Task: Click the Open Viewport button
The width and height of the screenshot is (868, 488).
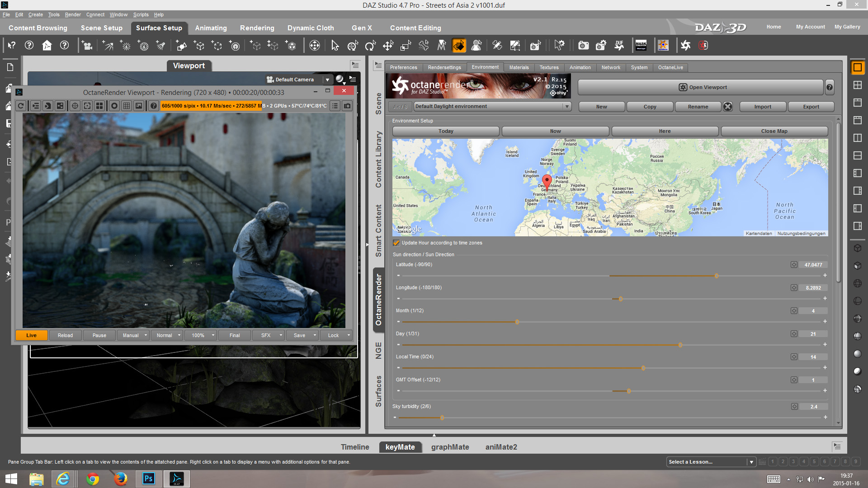Action: [x=702, y=87]
